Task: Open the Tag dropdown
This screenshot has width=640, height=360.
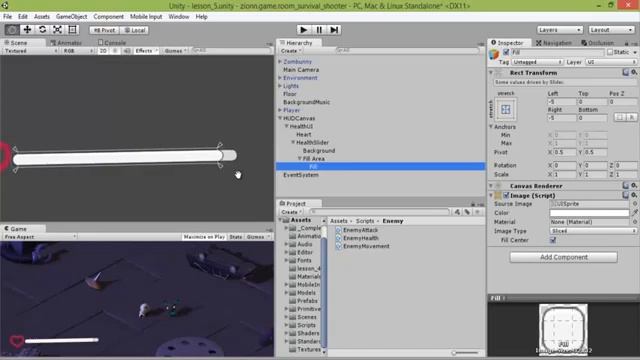Action: [537, 62]
